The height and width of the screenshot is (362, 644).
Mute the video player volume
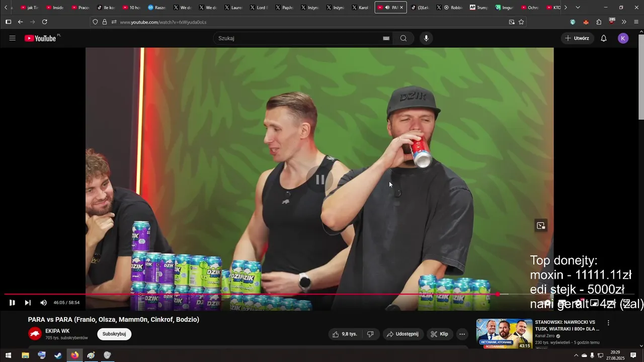(x=43, y=303)
